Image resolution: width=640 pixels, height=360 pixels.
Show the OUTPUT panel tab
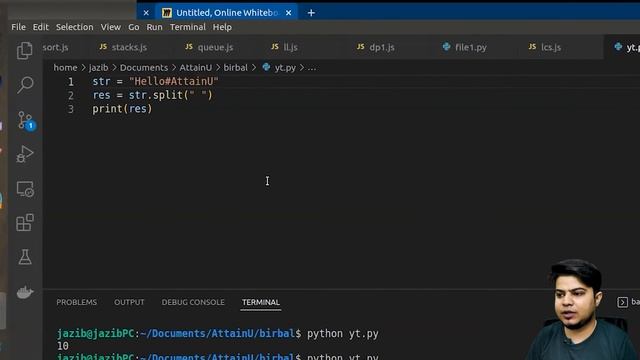129,302
